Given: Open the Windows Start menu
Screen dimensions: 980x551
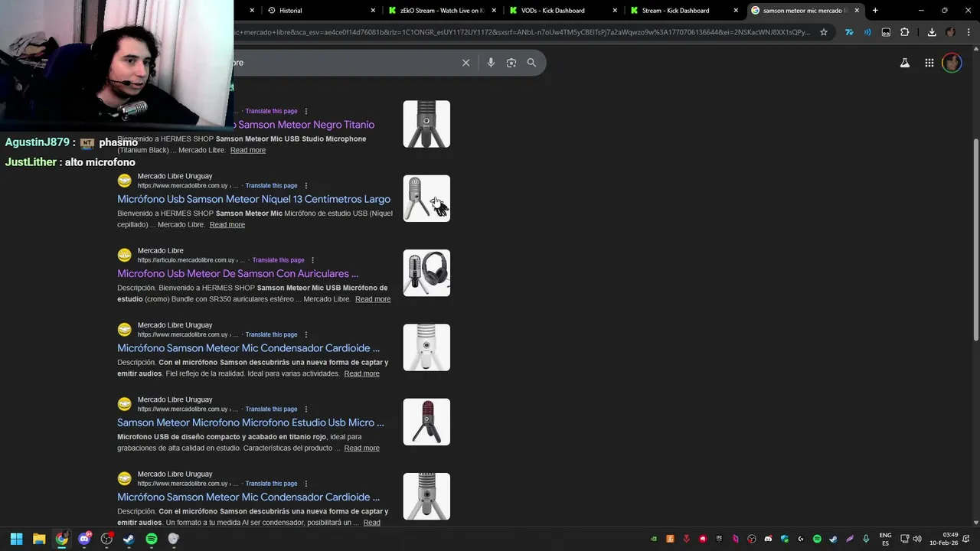Looking at the screenshot, I should [16, 539].
